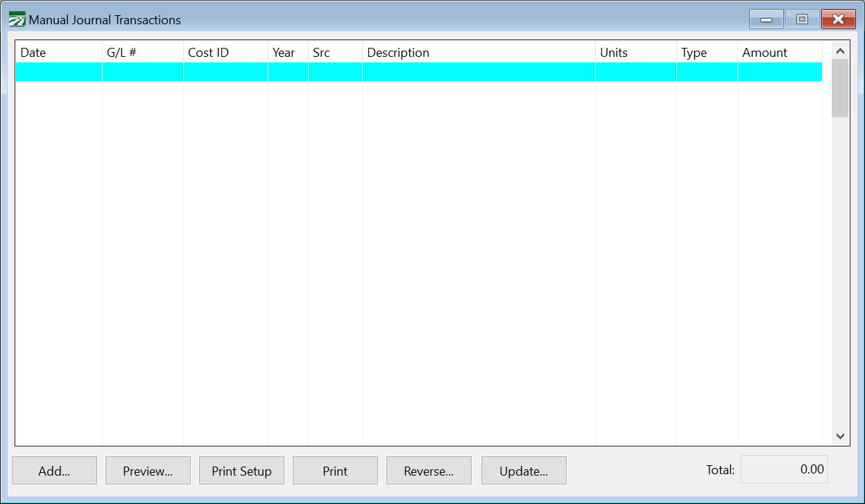Select the G/L # column header
Image resolution: width=865 pixels, height=504 pixels.
tap(142, 52)
